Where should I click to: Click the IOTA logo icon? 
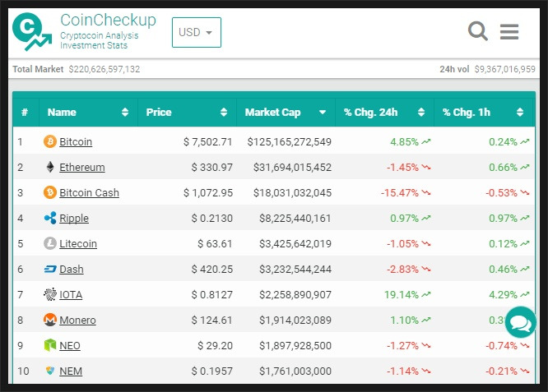50,294
